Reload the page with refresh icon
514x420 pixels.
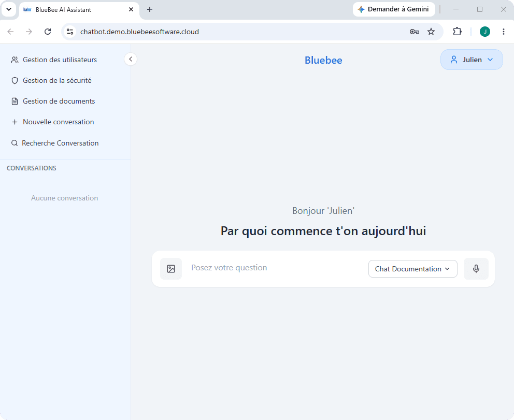(x=48, y=32)
